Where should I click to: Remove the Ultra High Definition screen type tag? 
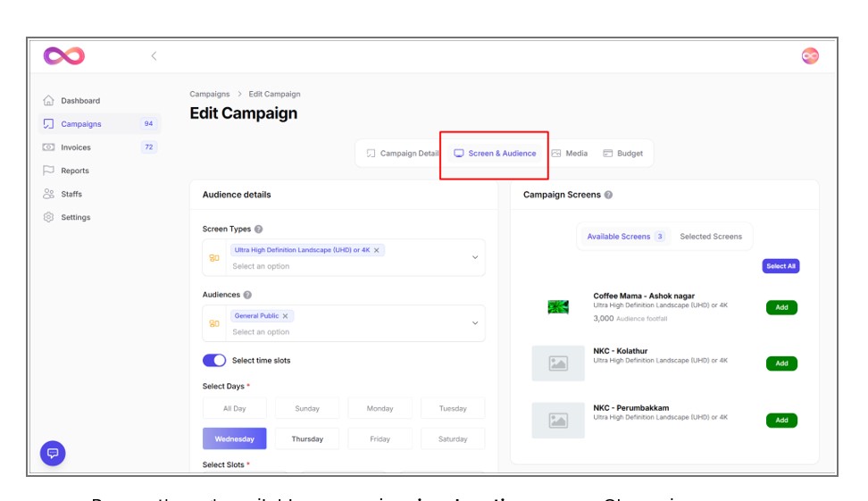377,251
